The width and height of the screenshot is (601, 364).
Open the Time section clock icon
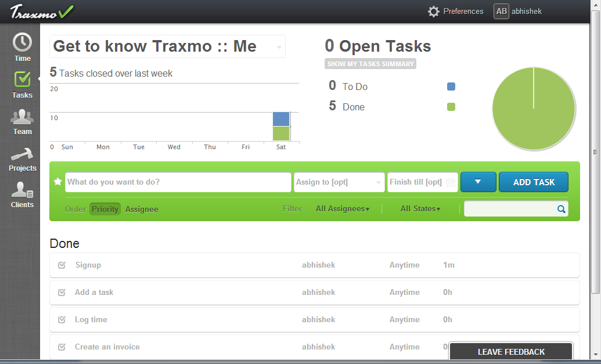(x=22, y=42)
